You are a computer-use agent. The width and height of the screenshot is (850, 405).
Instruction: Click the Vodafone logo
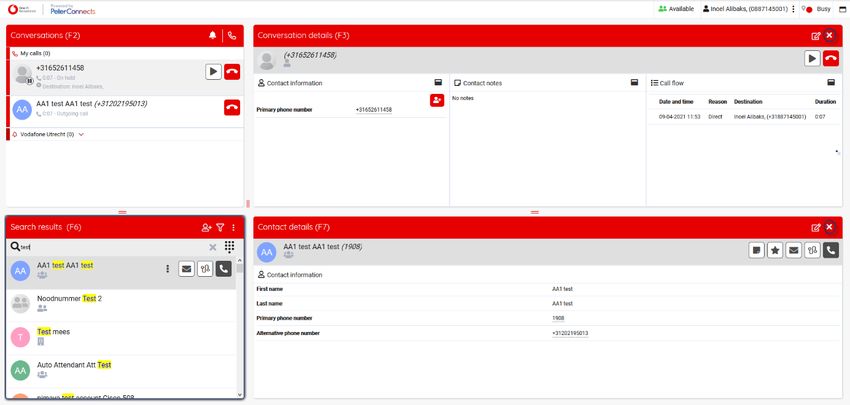(23, 9)
